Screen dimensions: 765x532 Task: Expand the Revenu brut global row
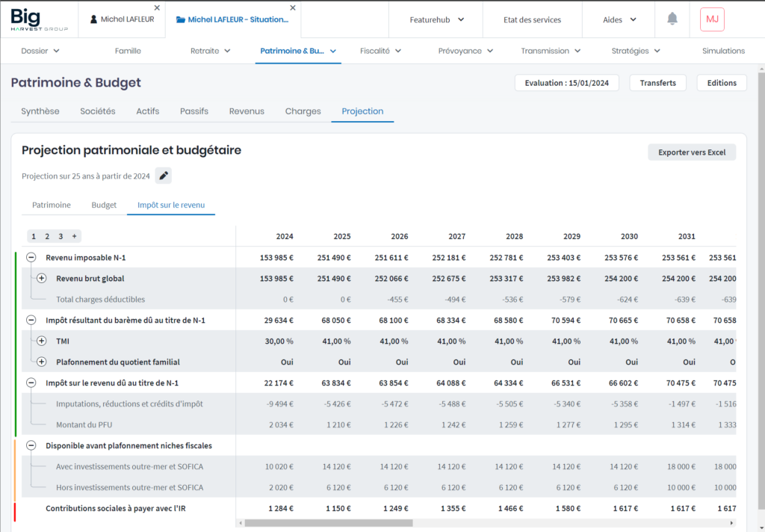coord(42,279)
